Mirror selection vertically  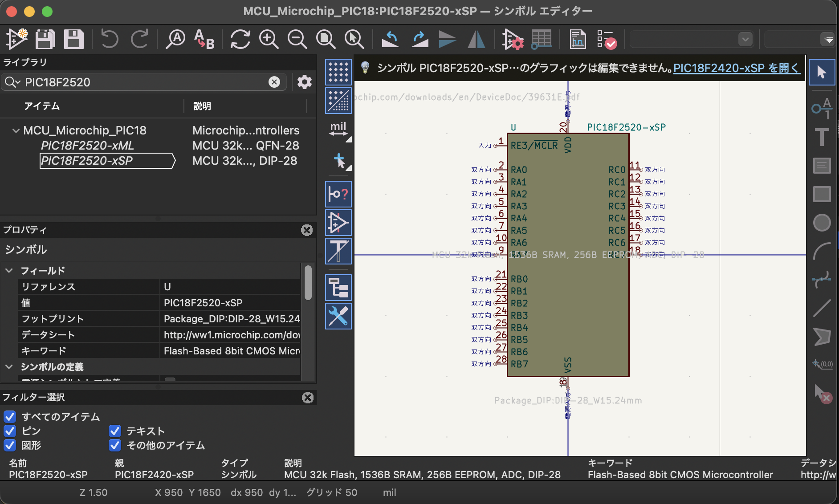pyautogui.click(x=448, y=39)
